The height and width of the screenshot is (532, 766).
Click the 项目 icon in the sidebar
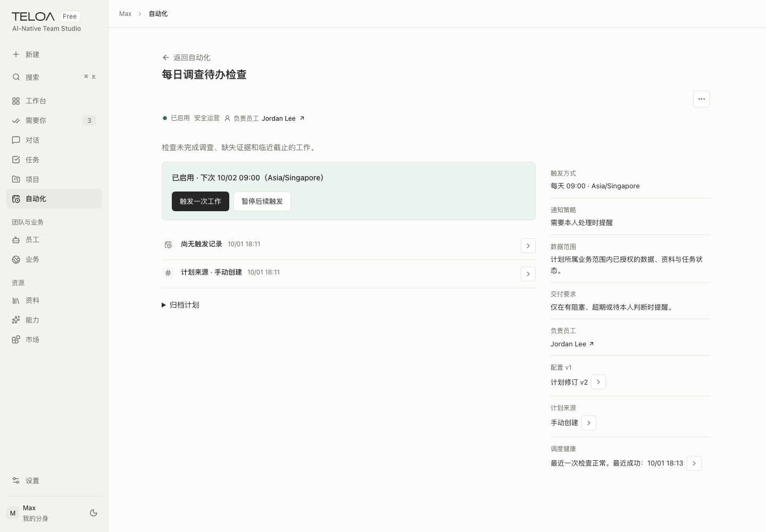tap(16, 179)
